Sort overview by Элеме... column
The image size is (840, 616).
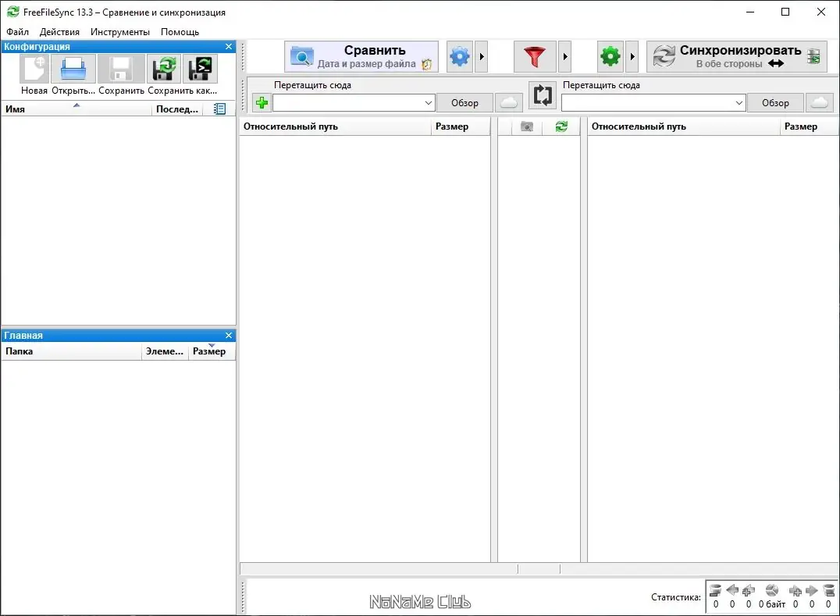[x=165, y=351]
